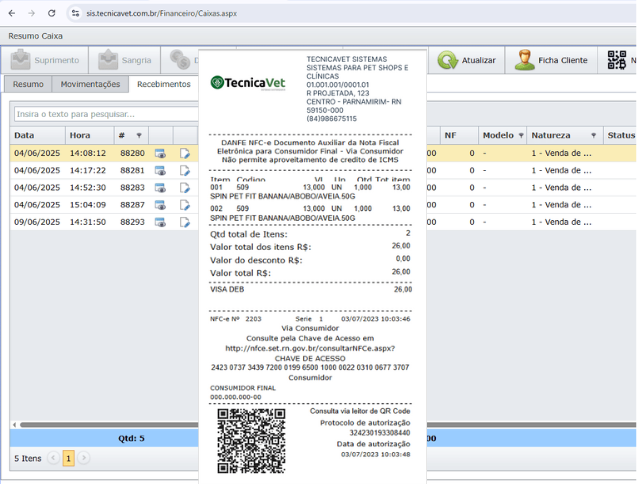Image resolution: width=640 pixels, height=484 pixels.
Task: Open Ficha Cliente person icon
Action: [524, 60]
